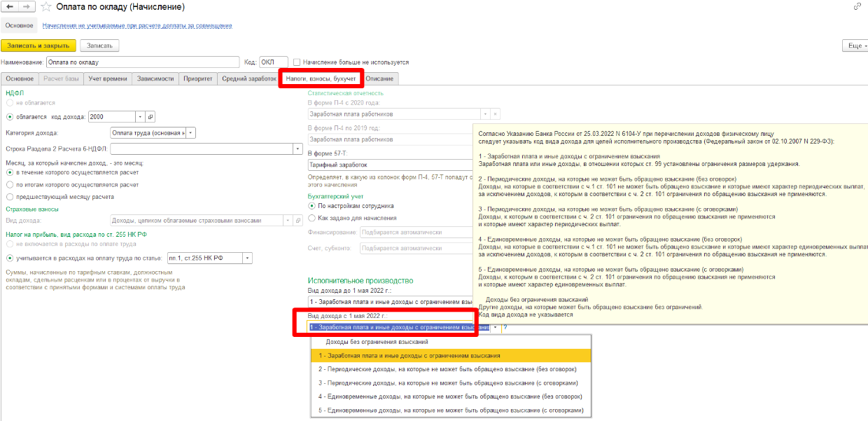
Task: Open the 'Средний заработок' tab
Action: (248, 78)
